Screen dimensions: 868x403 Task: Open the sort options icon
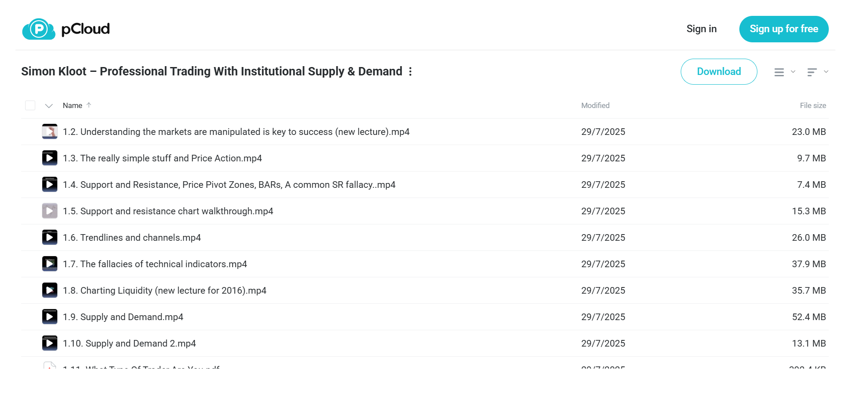[812, 72]
